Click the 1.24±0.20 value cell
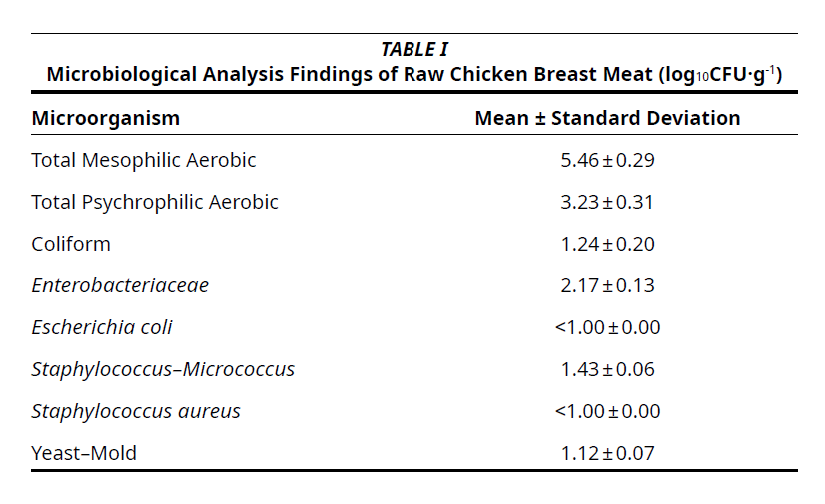The width and height of the screenshot is (825, 504). (x=607, y=244)
